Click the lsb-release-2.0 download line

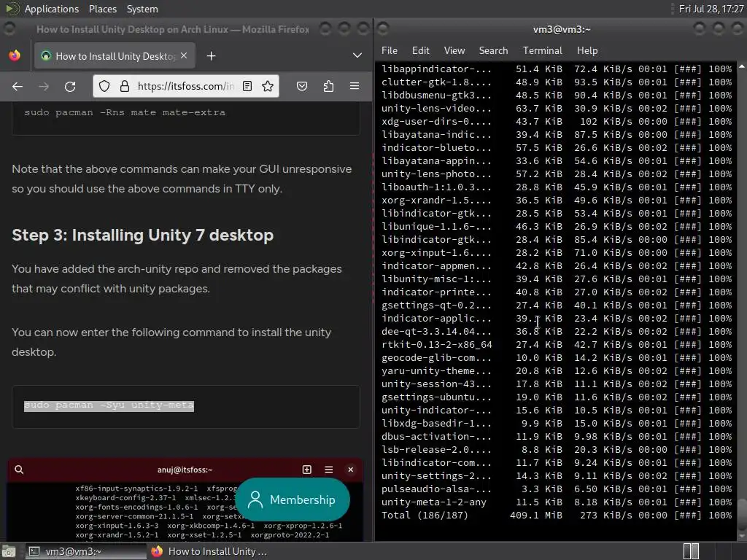coord(557,449)
